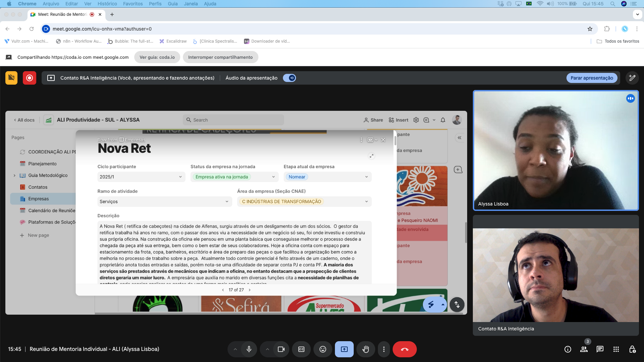The height and width of the screenshot is (362, 644).
Task: Bookmark this page with the star
Action: tap(590, 29)
